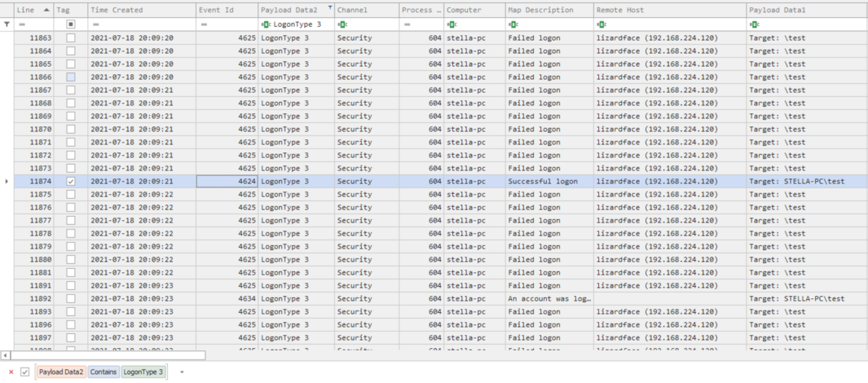Select the Successful logon cell
The height and width of the screenshot is (383, 868).
[x=549, y=181]
